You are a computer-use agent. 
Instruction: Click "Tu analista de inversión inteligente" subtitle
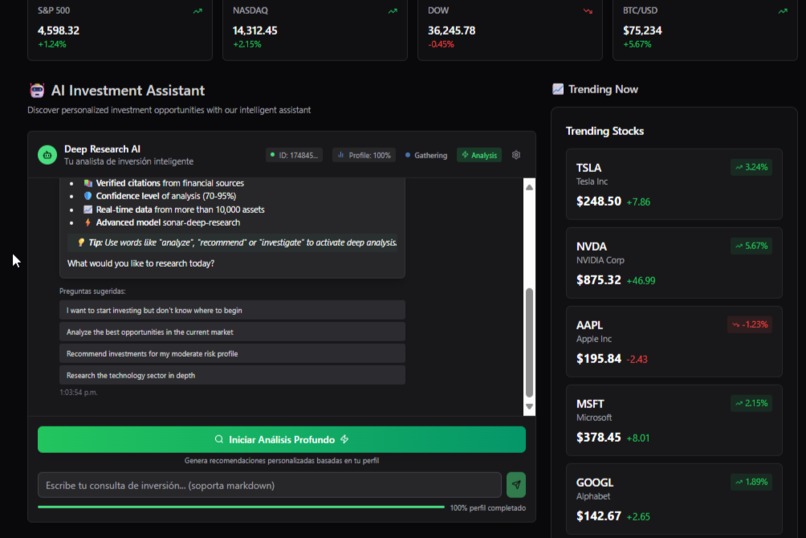pyautogui.click(x=129, y=161)
